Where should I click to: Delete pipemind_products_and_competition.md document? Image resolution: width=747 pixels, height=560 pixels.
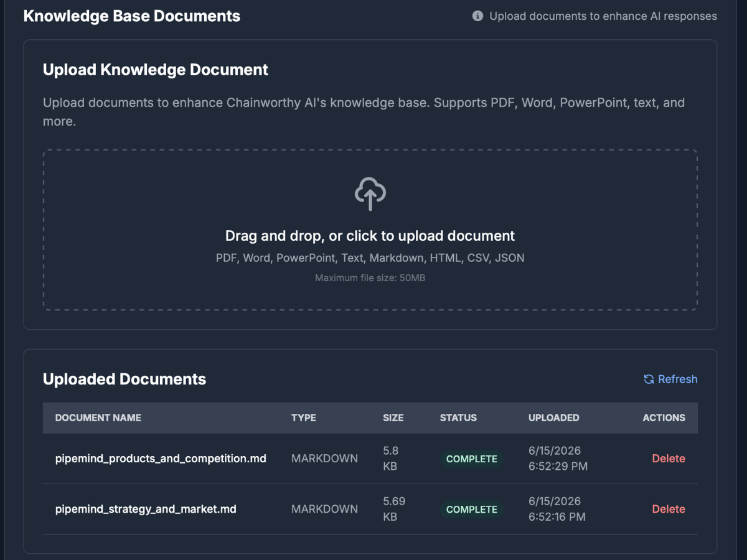(669, 459)
